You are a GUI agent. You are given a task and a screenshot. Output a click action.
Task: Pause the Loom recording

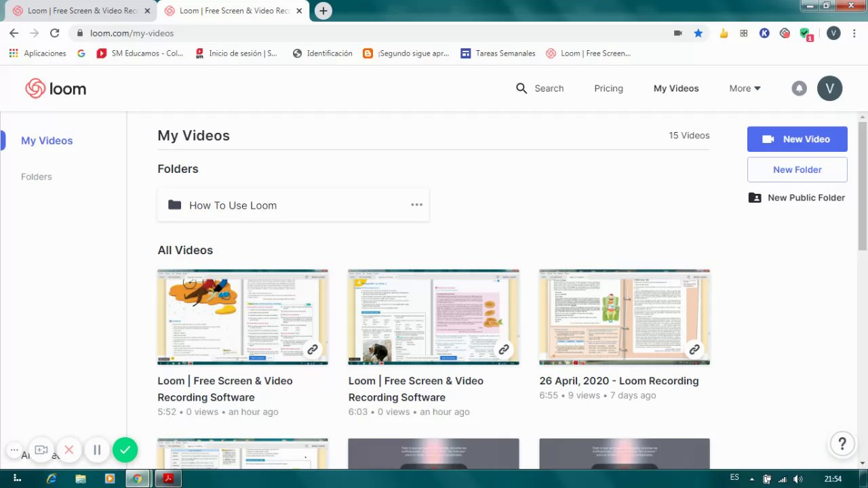97,450
